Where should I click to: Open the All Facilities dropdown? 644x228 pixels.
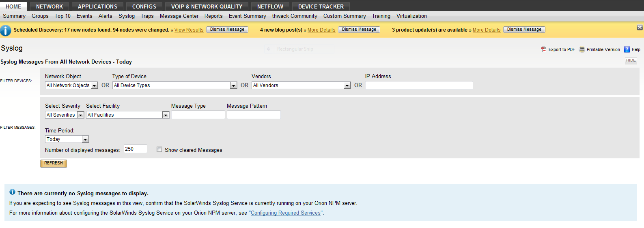click(127, 115)
